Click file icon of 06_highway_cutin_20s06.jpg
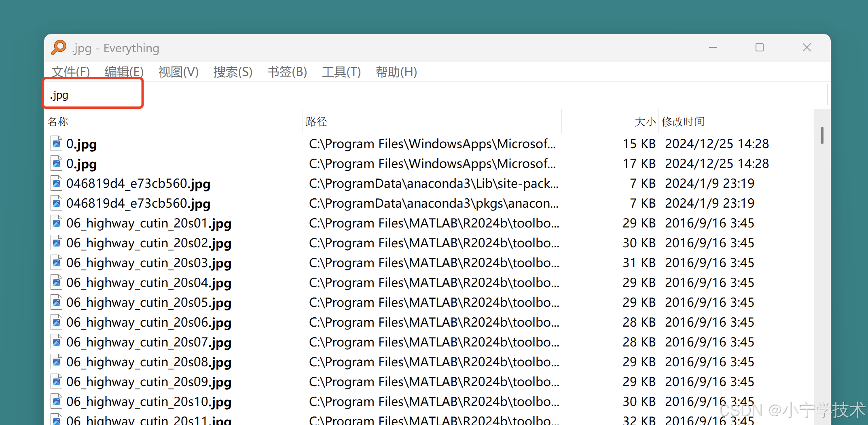The image size is (868, 425). [x=57, y=322]
